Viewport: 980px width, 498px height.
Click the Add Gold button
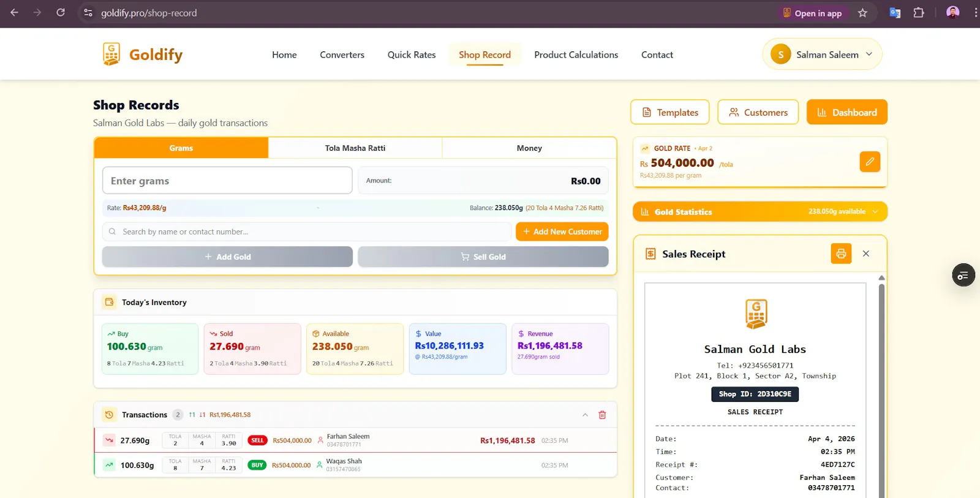pos(227,257)
